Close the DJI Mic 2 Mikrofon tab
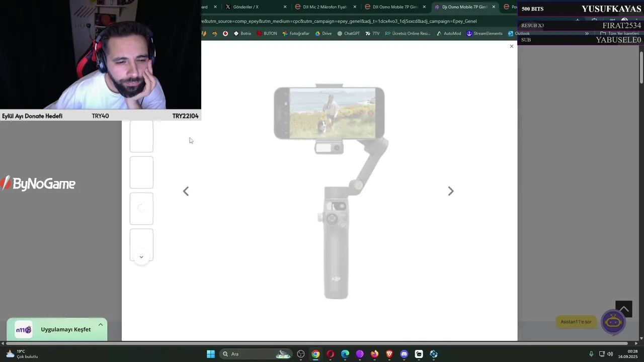Screen dimensions: 644x362 click(x=355, y=7)
